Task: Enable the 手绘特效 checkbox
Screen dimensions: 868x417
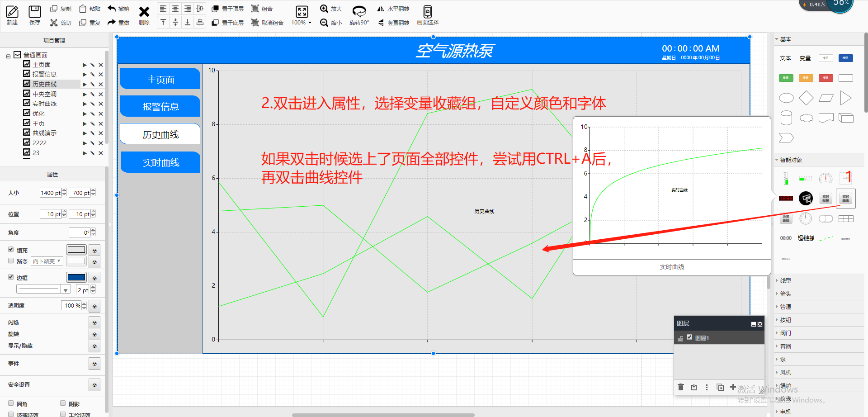Action: pos(63,414)
